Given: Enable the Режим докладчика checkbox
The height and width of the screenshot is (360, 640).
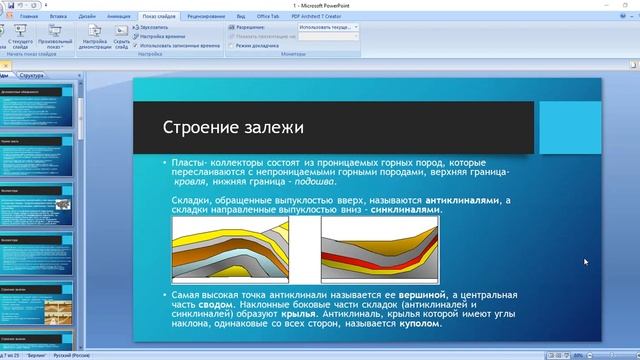Looking at the screenshot, I should point(231,46).
